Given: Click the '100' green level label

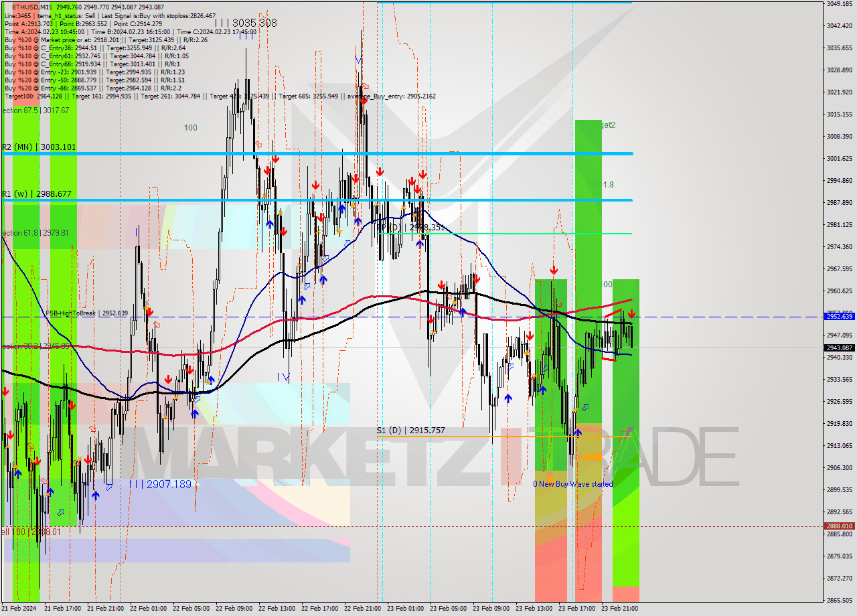Looking at the screenshot, I should point(191,127).
